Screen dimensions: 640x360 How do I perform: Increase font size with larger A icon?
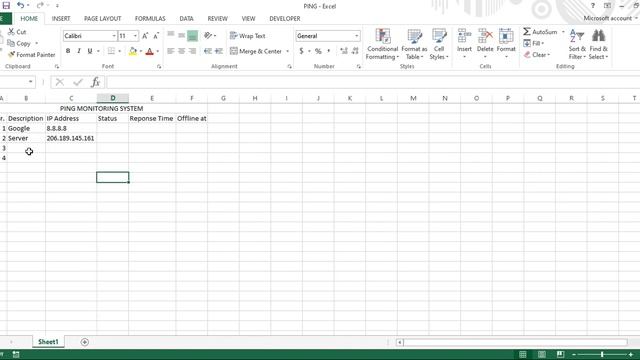click(145, 36)
